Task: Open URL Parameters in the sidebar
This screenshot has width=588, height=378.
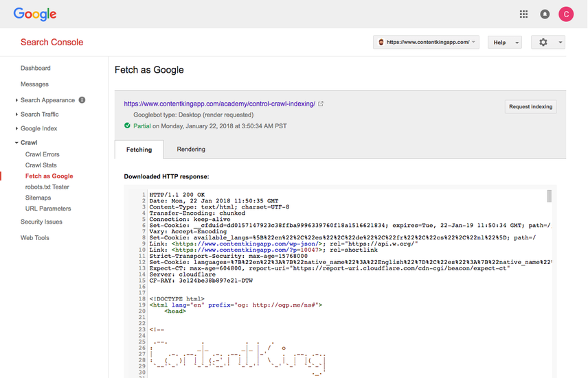Action: (x=48, y=209)
